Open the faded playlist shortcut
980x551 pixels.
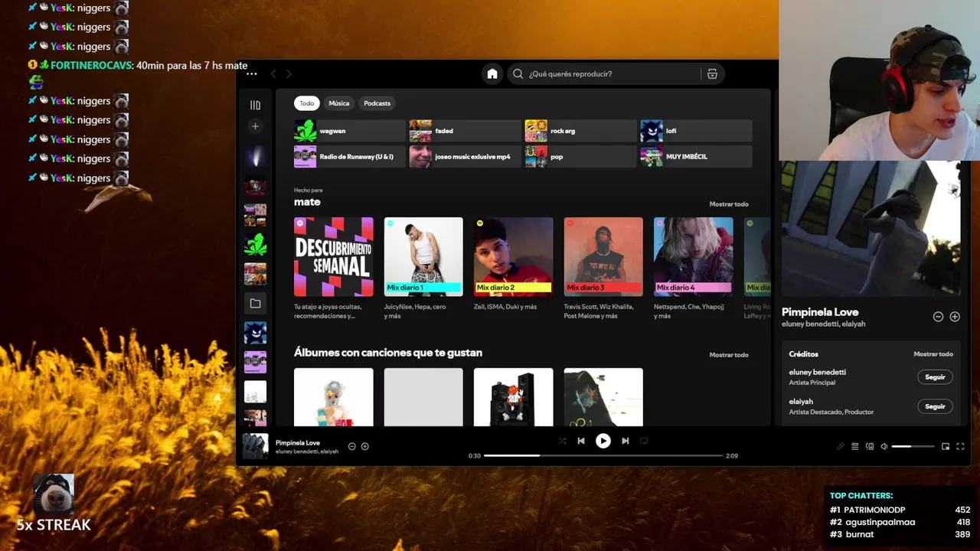pyautogui.click(x=465, y=131)
